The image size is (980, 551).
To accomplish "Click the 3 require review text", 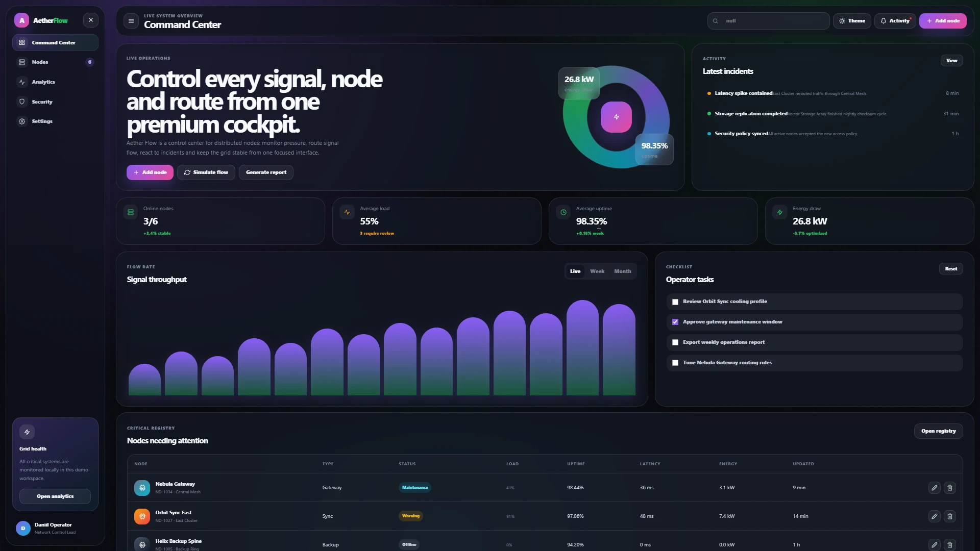I will point(377,234).
